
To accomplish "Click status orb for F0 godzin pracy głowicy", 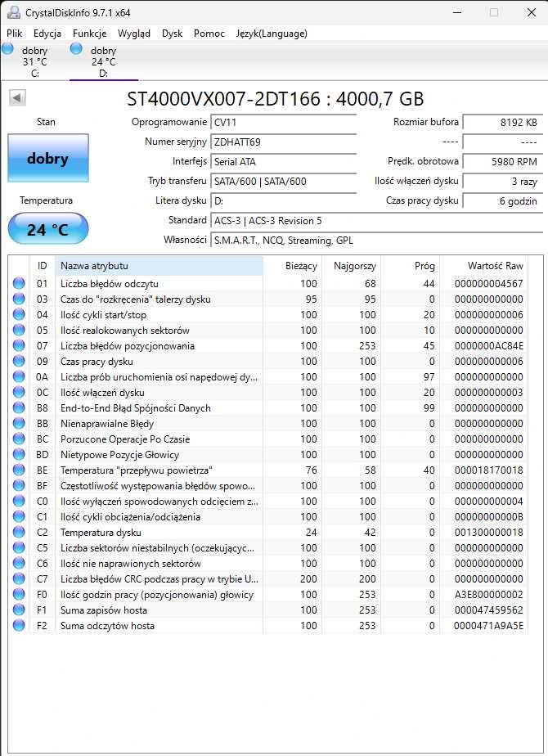I will [x=19, y=595].
